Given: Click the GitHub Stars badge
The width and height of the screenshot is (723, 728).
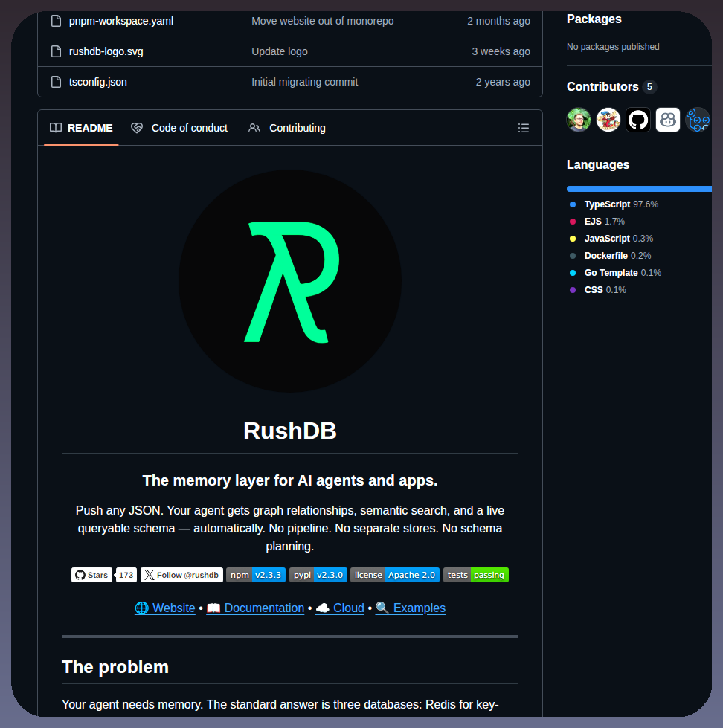Looking at the screenshot, I should point(91,575).
